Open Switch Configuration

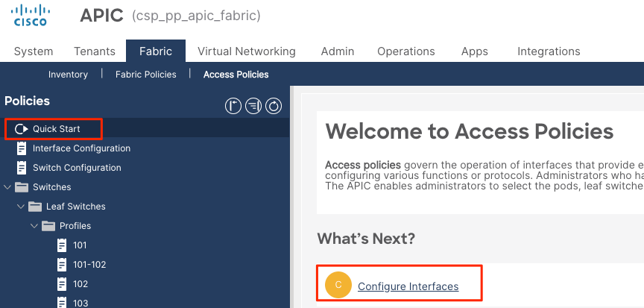pyautogui.click(x=77, y=168)
